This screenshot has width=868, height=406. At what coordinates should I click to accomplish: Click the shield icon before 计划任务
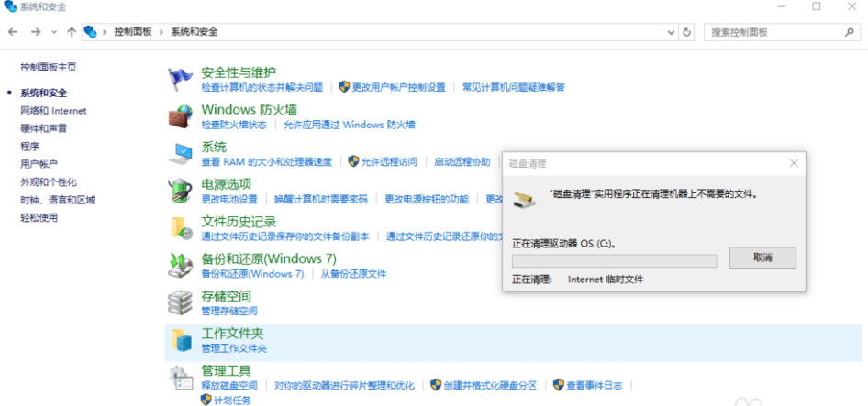click(x=206, y=400)
